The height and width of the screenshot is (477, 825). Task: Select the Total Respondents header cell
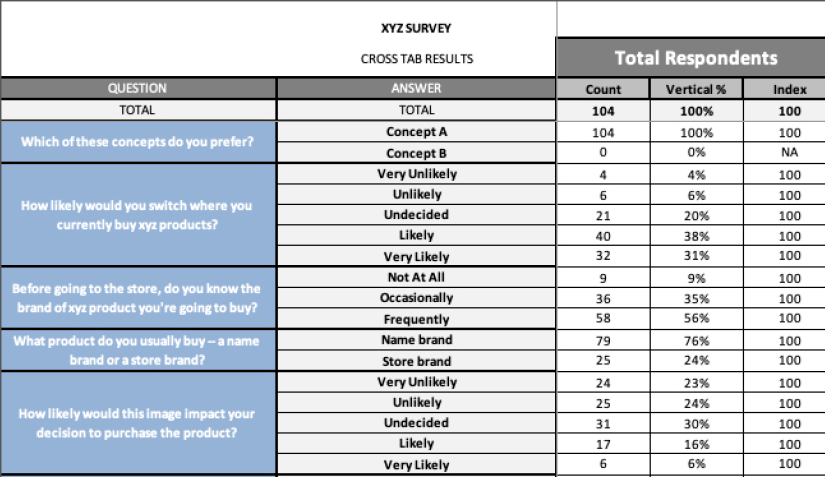click(x=691, y=57)
